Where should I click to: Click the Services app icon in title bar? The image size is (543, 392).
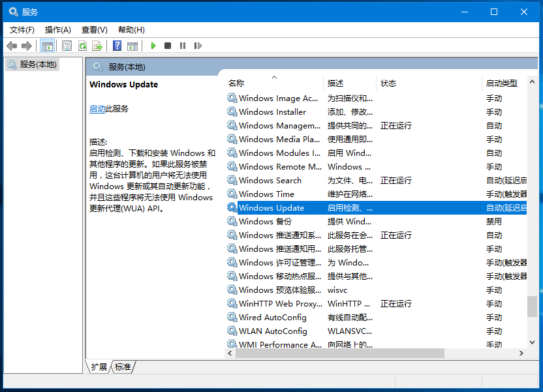(x=13, y=12)
